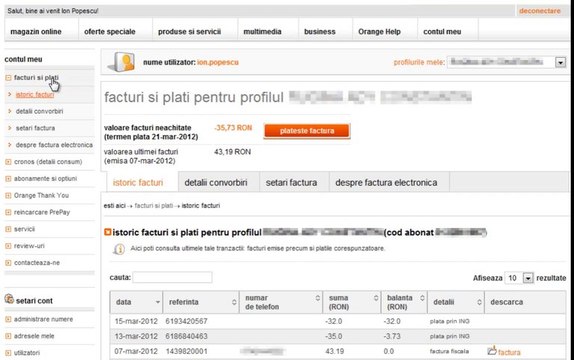Click date 07-mar-2012 cell

[136, 351]
